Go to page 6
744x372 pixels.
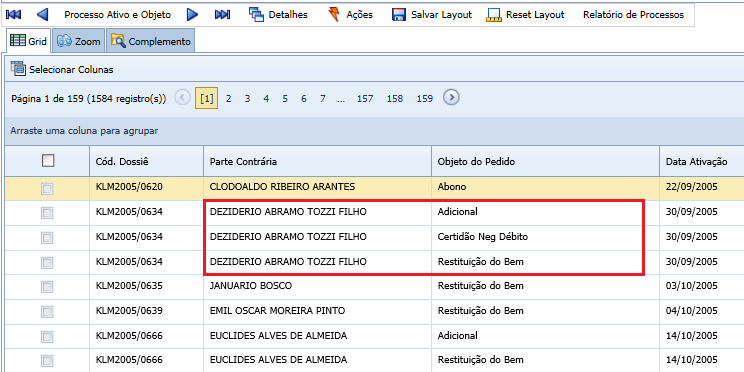point(304,99)
